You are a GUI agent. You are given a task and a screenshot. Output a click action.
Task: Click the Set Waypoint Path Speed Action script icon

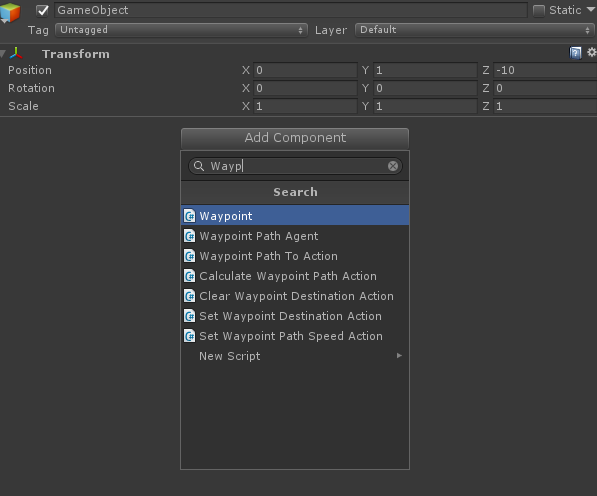pos(189,336)
